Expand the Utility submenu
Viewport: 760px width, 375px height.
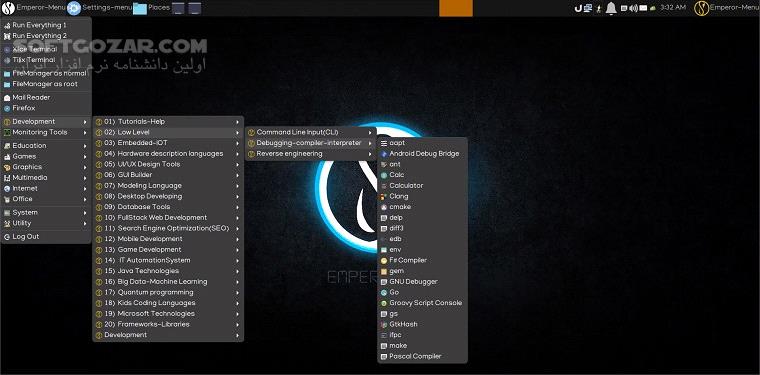click(x=46, y=223)
